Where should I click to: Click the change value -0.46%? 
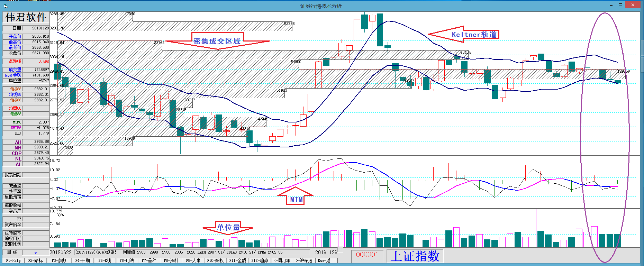tap(43, 61)
